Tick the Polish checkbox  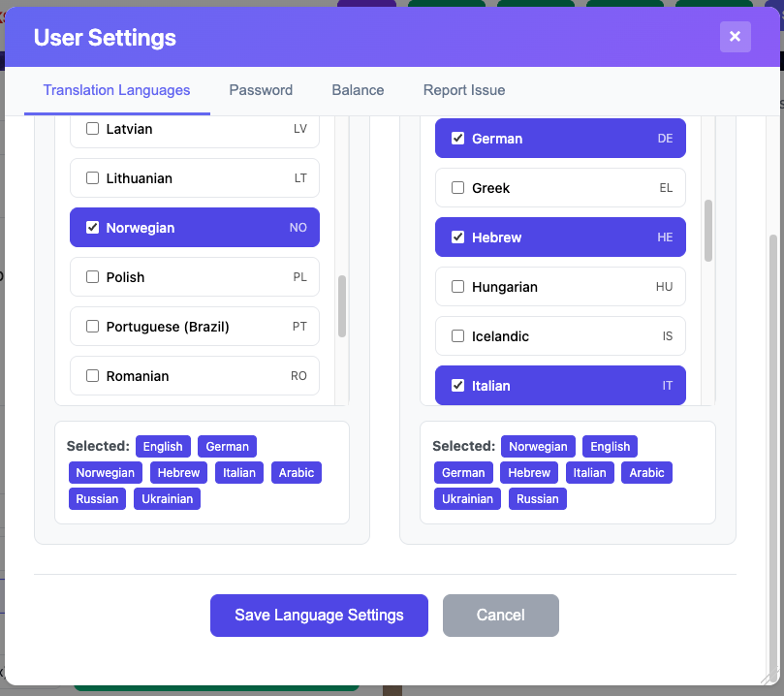click(93, 277)
